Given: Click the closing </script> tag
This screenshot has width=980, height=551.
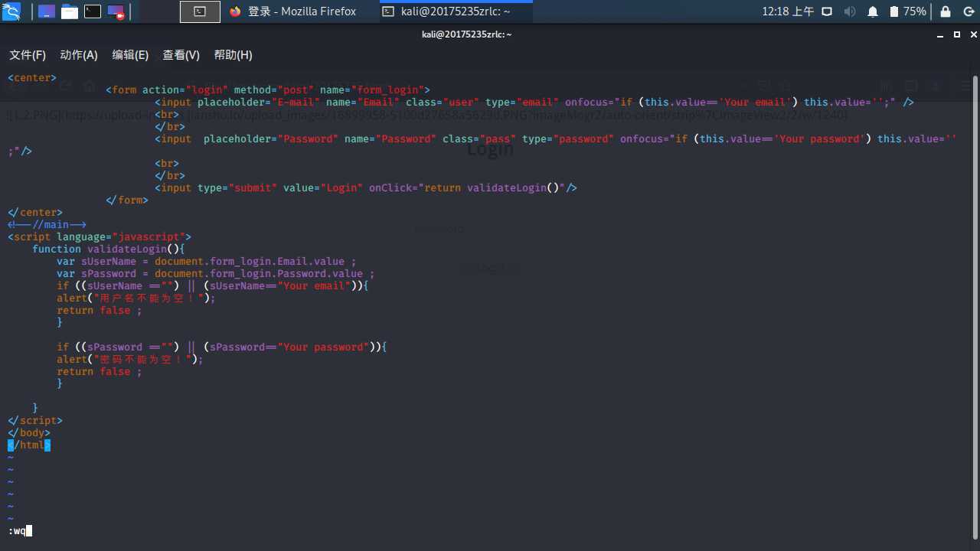Looking at the screenshot, I should click(35, 420).
